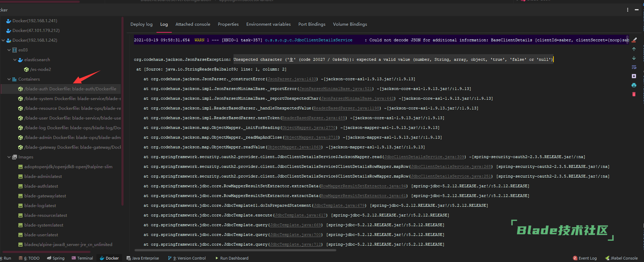Clear log with the trash icon
The image size is (644, 262).
pos(634,94)
